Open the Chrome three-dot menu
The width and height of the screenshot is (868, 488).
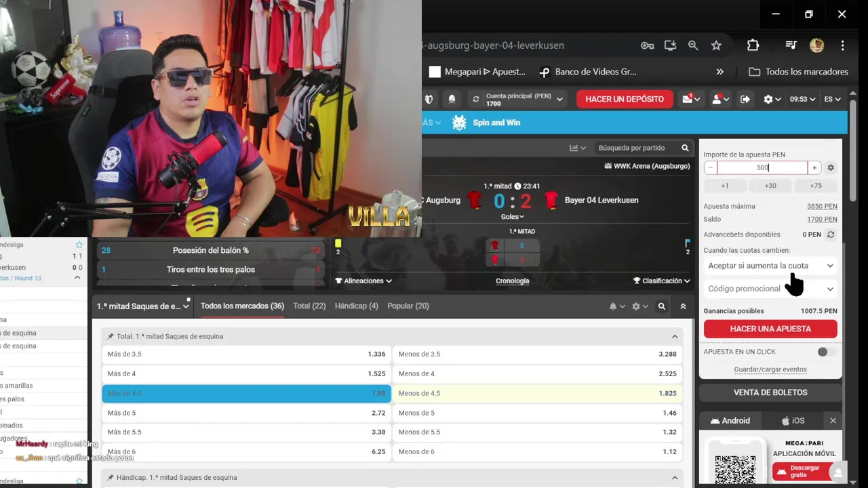click(842, 45)
